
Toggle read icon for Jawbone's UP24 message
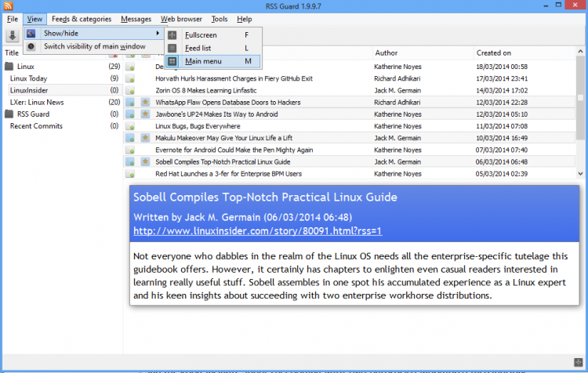click(x=130, y=114)
